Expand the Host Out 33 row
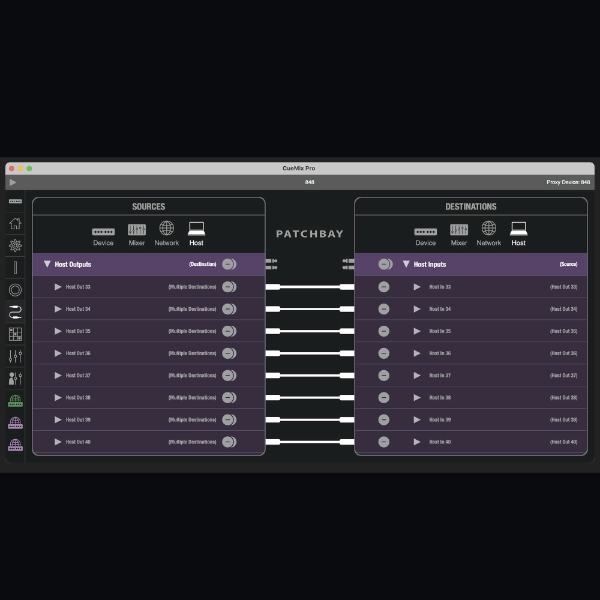 (x=58, y=287)
